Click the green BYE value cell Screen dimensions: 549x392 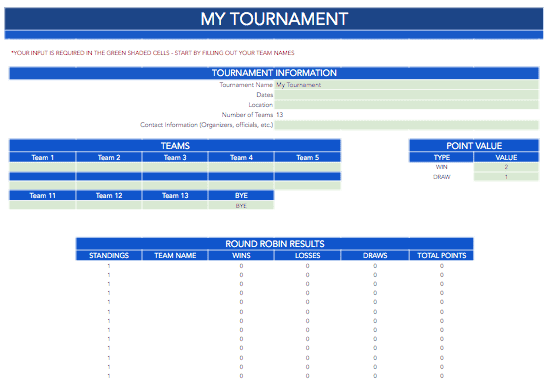(241, 205)
